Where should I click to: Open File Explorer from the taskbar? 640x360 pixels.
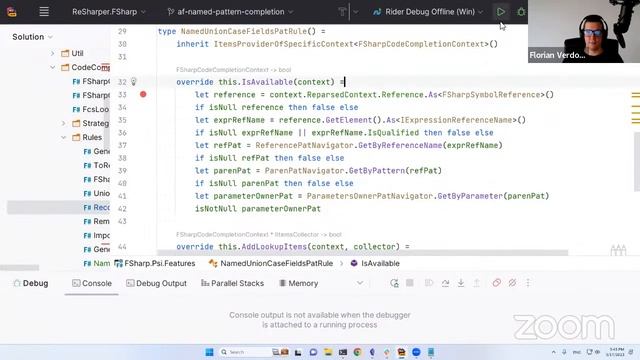click(x=328, y=352)
